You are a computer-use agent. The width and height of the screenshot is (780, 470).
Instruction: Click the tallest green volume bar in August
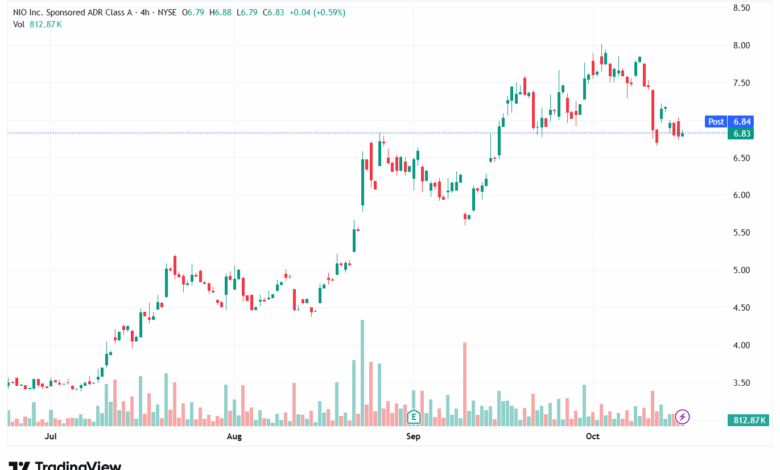click(x=362, y=372)
